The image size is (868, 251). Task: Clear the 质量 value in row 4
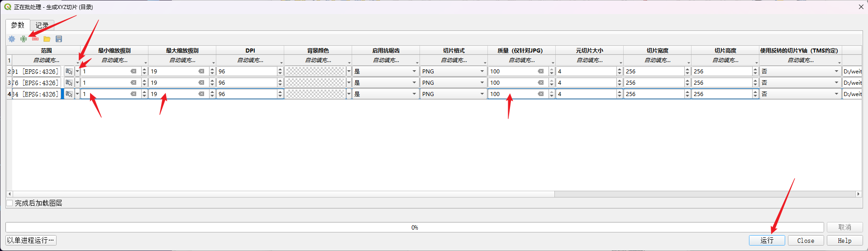coord(541,94)
